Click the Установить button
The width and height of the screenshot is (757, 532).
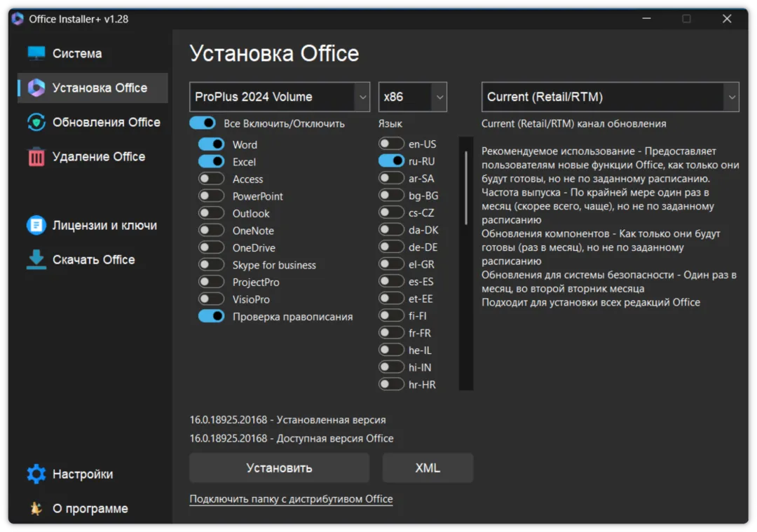(280, 468)
